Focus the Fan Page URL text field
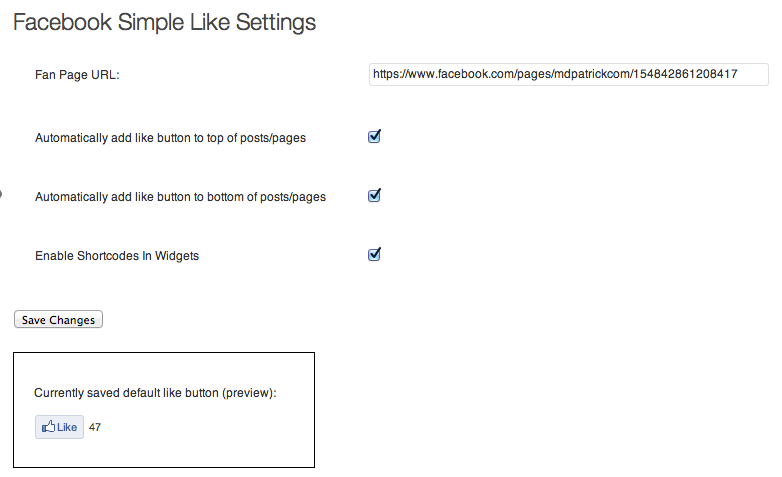The image size is (782, 477). tap(568, 74)
